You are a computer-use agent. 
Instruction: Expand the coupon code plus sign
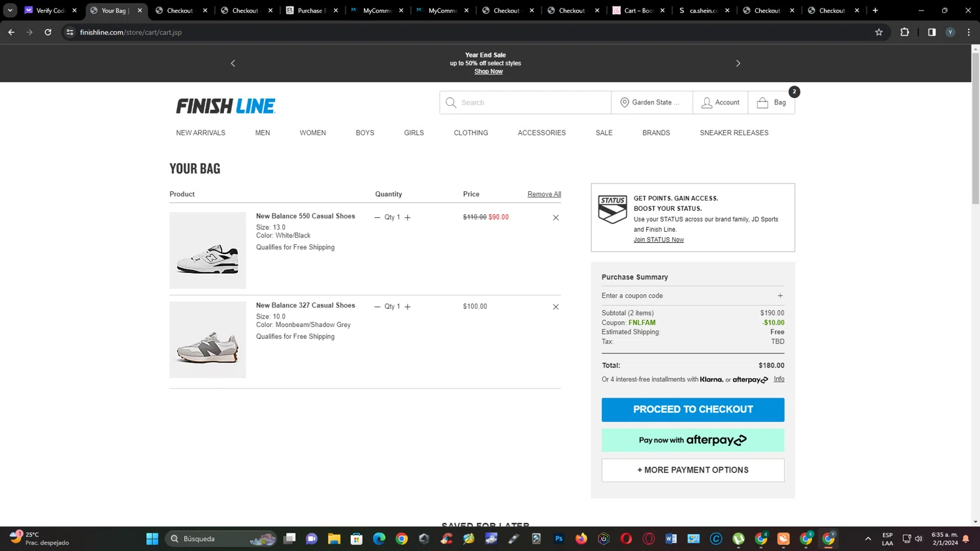pyautogui.click(x=780, y=296)
